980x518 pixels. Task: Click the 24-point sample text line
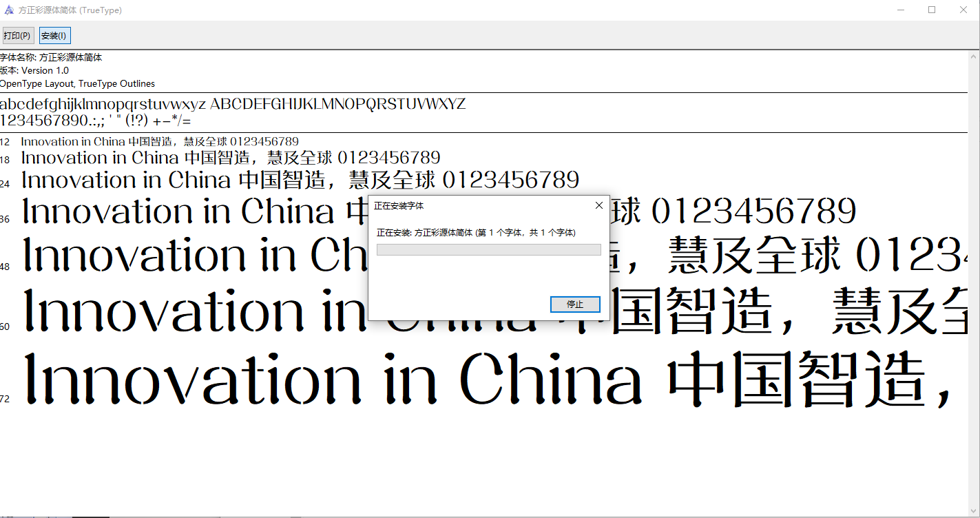click(x=300, y=180)
